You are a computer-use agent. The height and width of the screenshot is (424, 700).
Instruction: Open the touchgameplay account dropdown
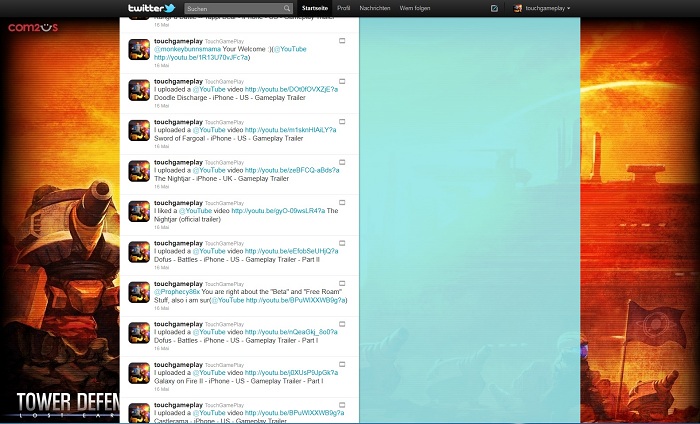pyautogui.click(x=542, y=8)
